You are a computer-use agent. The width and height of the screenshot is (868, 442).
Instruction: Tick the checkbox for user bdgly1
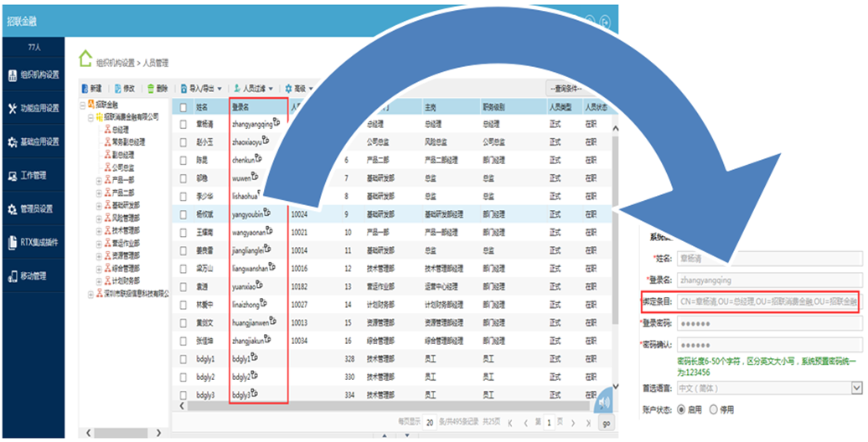click(x=183, y=358)
